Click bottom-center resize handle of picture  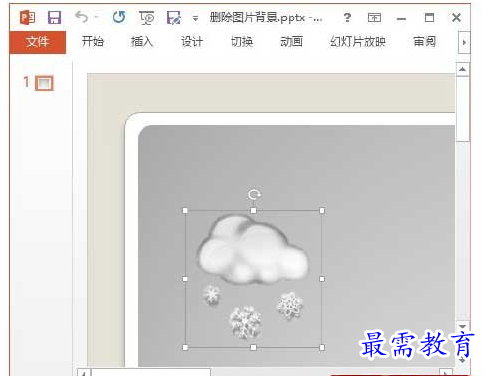(x=253, y=348)
